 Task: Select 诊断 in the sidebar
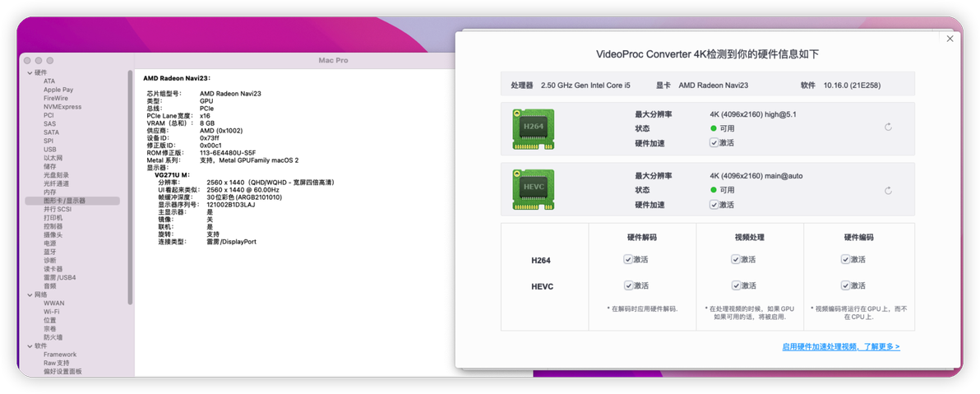click(x=49, y=260)
